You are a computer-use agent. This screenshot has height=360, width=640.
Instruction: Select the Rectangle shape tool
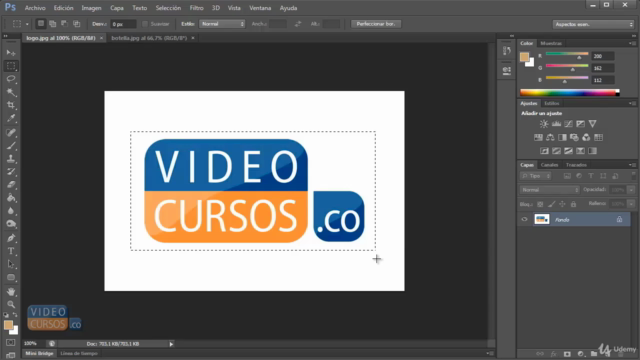11,278
